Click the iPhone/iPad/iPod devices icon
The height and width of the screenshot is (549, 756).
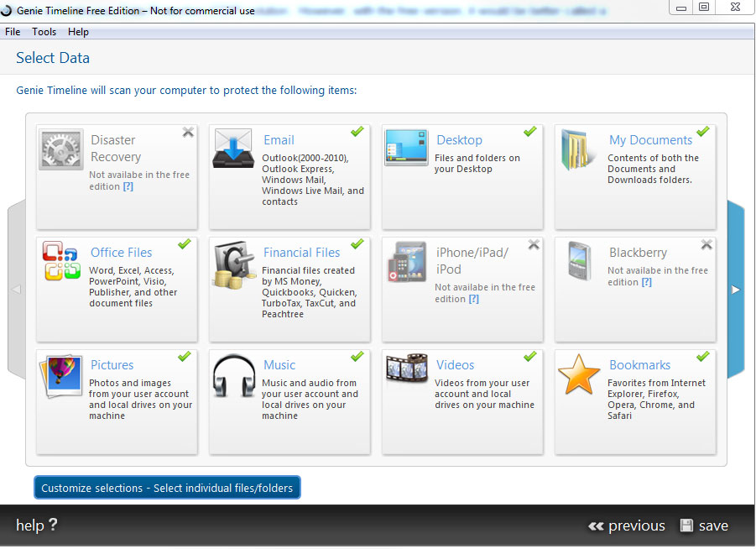[408, 262]
